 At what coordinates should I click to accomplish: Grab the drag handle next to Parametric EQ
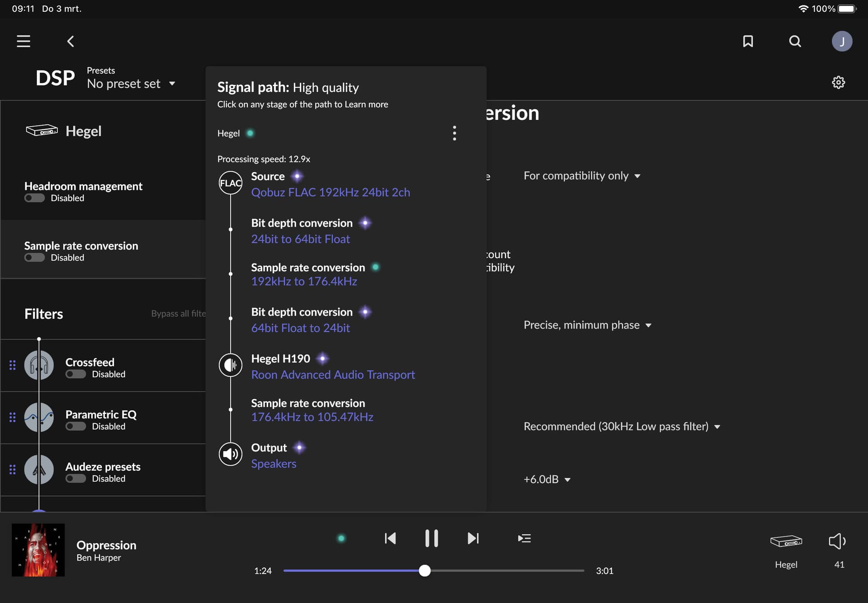click(x=13, y=417)
